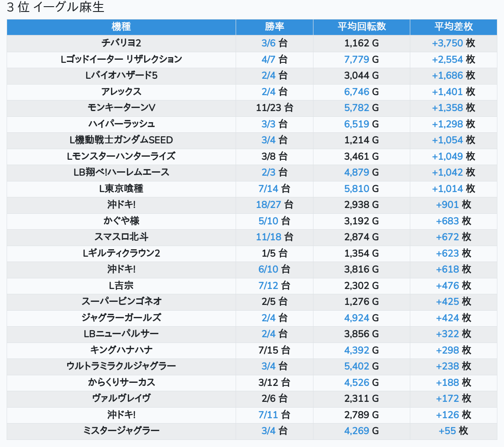Select the Lバイオハザード5 machine name
The width and height of the screenshot is (504, 447).
coord(121,75)
